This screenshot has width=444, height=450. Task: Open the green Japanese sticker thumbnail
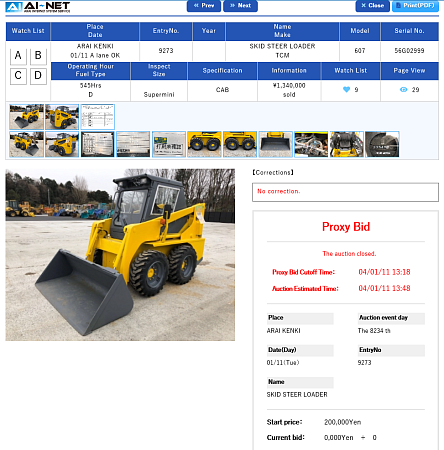point(169,144)
